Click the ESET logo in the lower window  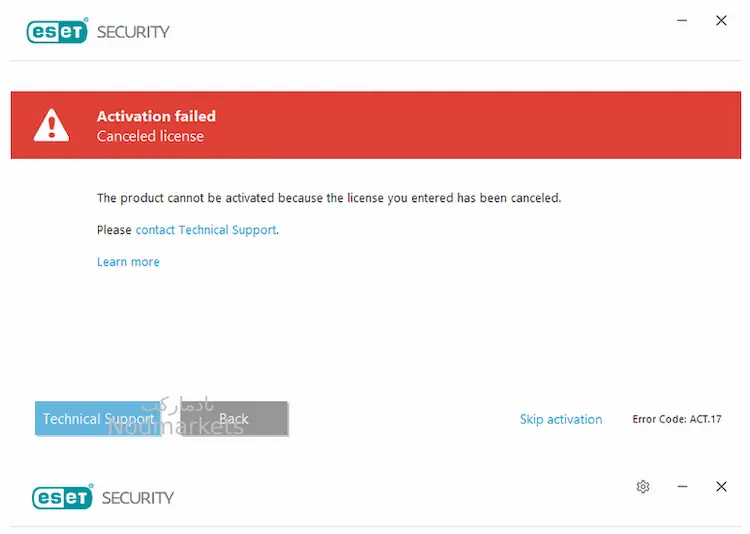63,497
